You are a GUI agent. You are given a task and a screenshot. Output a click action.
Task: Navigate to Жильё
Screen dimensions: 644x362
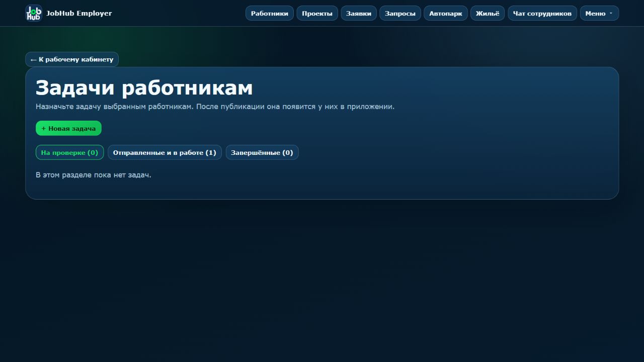pos(488,13)
